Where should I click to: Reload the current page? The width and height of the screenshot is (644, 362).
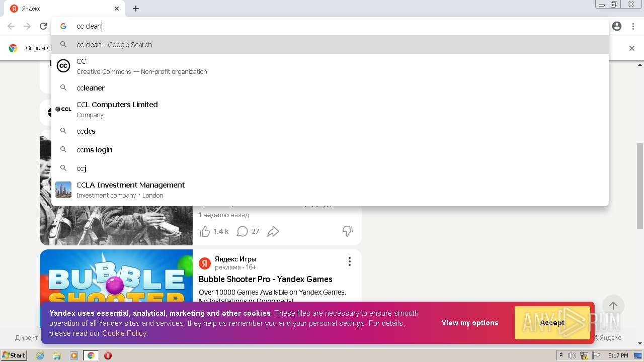pos(43,26)
